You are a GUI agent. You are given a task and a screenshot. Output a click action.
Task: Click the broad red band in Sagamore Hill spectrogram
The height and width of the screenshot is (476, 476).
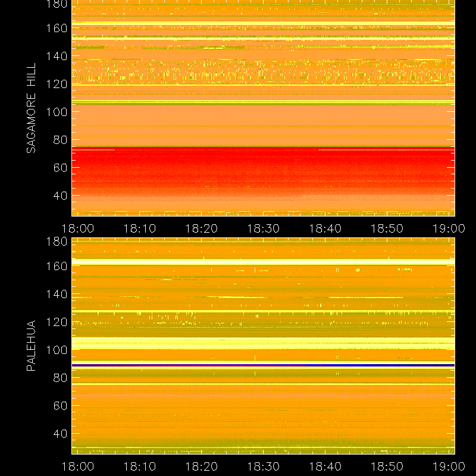263,170
